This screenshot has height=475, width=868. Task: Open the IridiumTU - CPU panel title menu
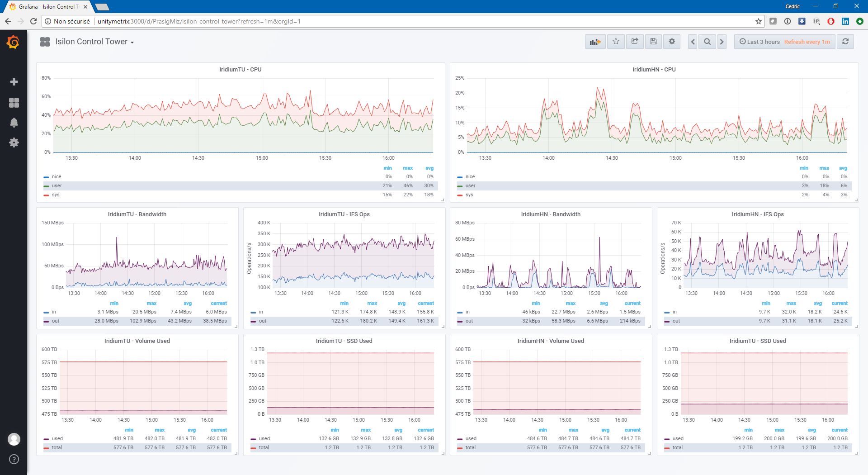click(x=240, y=70)
